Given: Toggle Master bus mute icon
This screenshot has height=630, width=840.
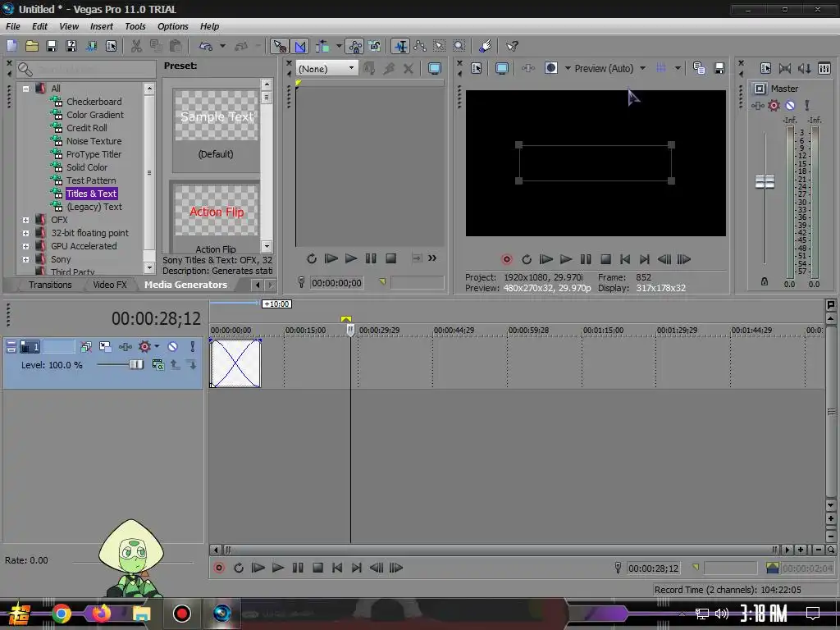Looking at the screenshot, I should coord(790,106).
